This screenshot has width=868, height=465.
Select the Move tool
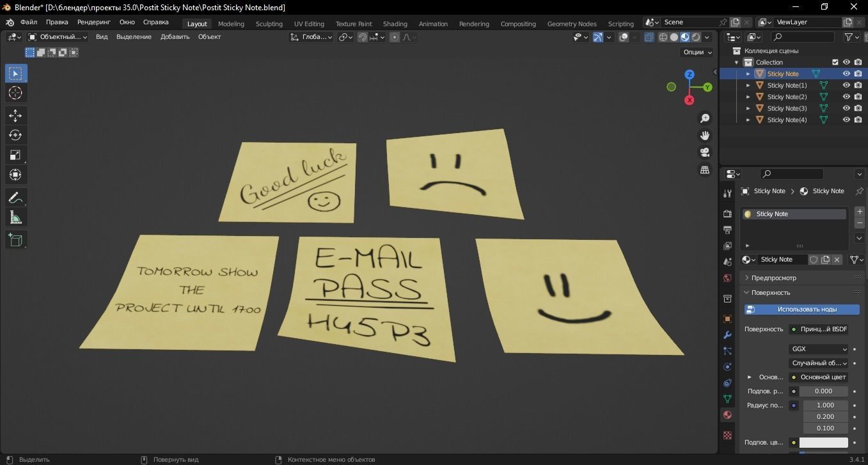(15, 115)
